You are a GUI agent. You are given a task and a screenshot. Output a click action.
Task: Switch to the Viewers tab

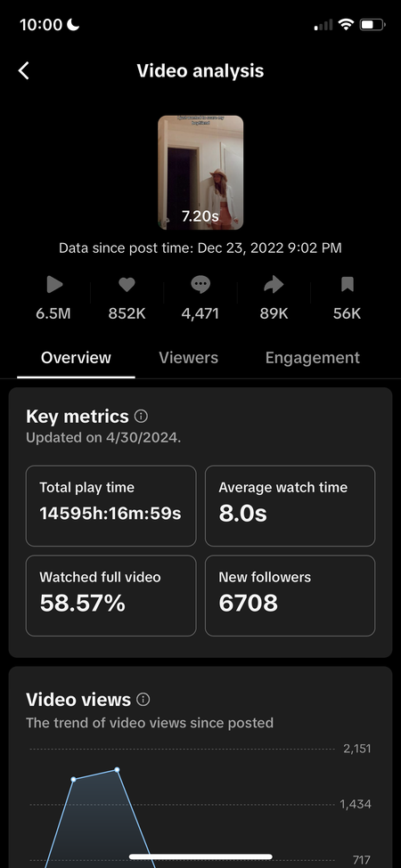188,358
